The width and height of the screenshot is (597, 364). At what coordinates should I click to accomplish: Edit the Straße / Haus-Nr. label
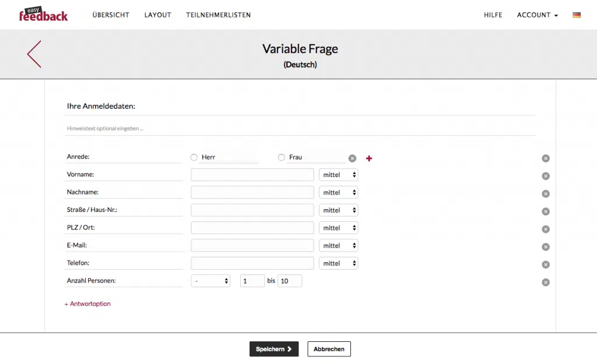(124, 210)
